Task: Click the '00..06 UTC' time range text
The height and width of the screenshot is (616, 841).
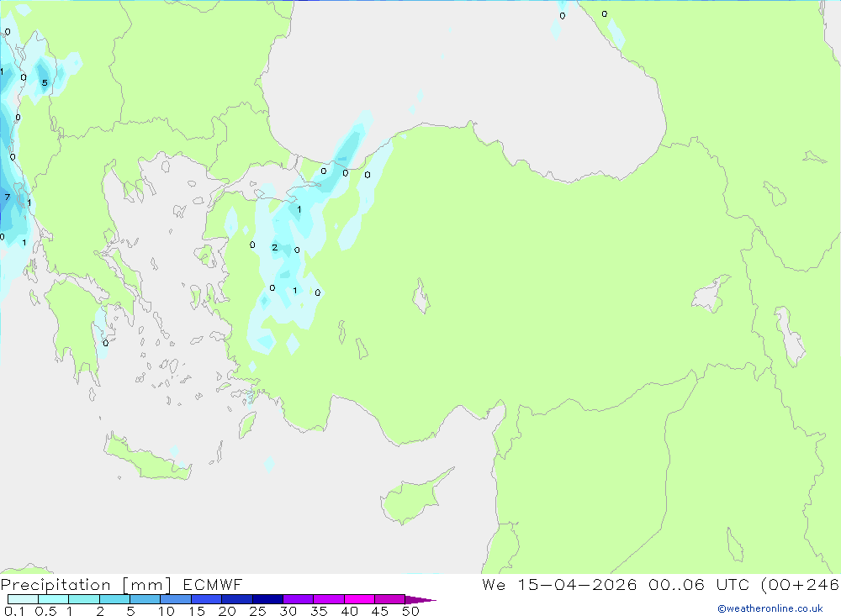Action: point(699,585)
